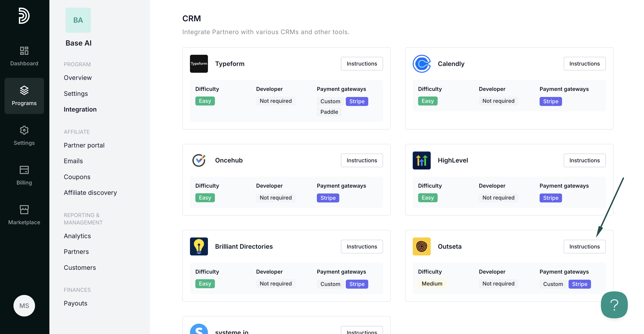The height and width of the screenshot is (334, 644).
Task: View Analytics reports
Action: 77,236
